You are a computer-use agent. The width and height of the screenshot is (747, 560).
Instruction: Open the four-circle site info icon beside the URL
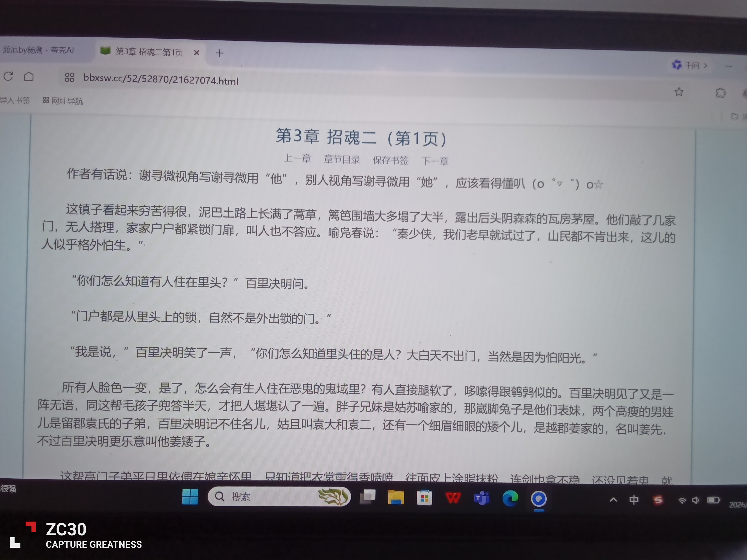pos(69,78)
